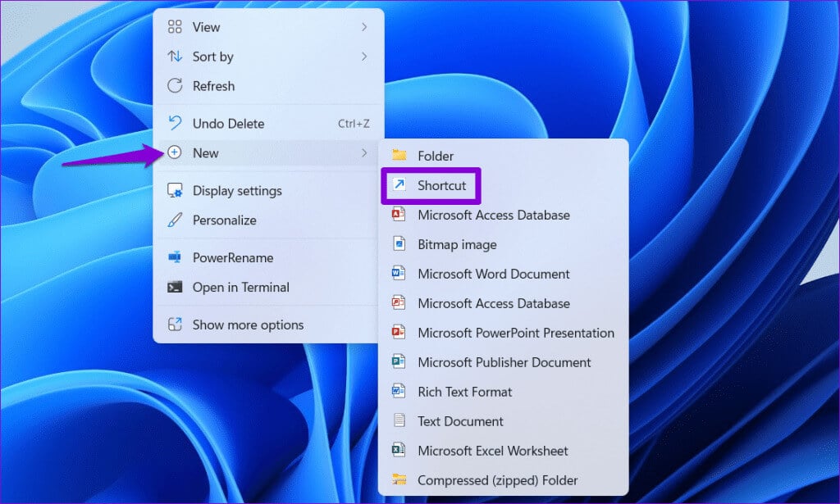Click the Microsoft Publisher Document icon
Screen dimensions: 840x504
pos(399,361)
